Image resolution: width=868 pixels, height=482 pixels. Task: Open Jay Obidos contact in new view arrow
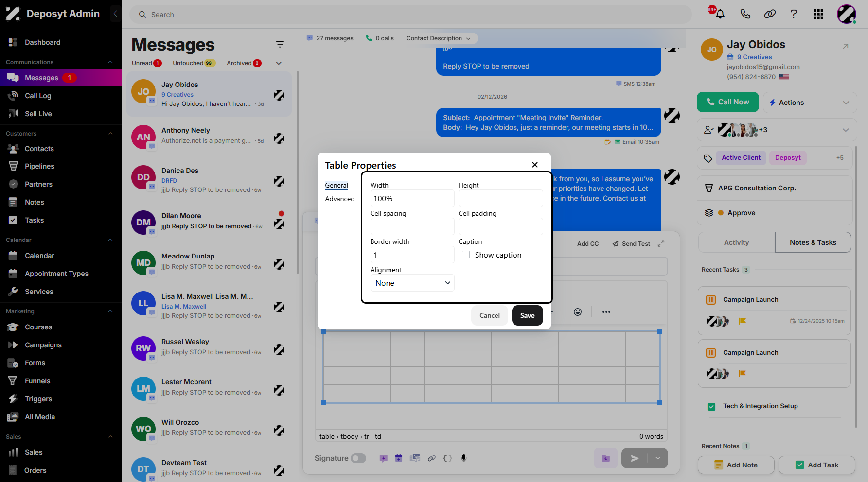coord(846,46)
